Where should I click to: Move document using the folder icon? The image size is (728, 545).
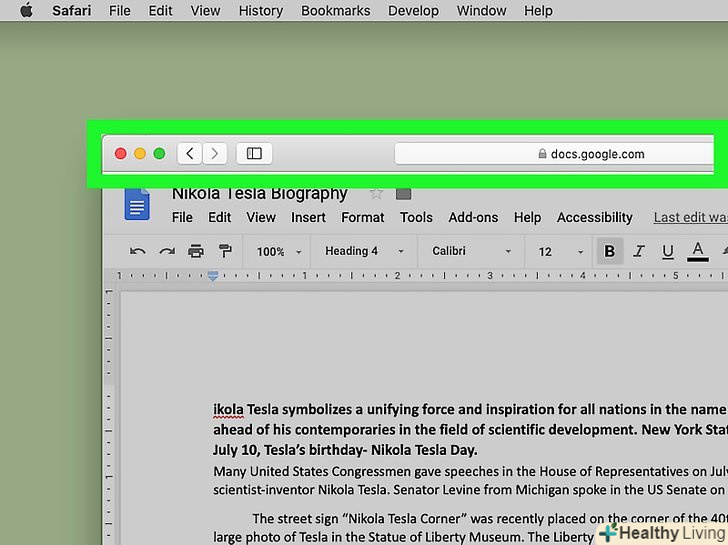click(404, 194)
